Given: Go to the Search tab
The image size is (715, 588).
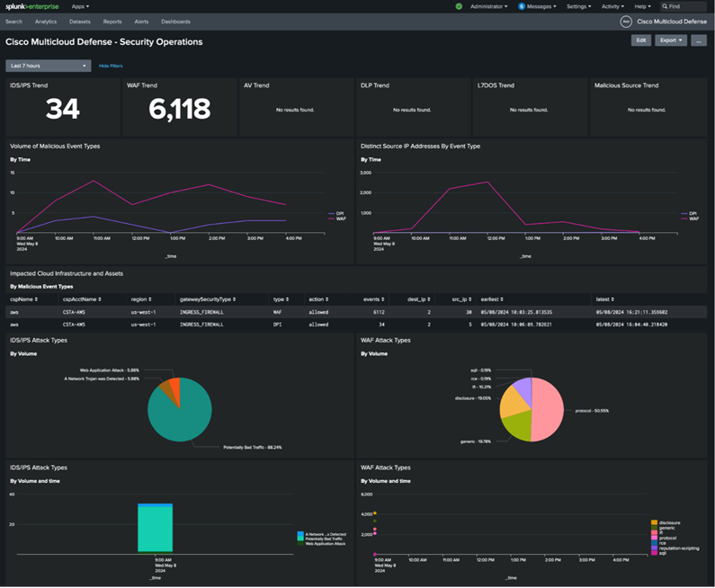Looking at the screenshot, I should pyautogui.click(x=13, y=22).
